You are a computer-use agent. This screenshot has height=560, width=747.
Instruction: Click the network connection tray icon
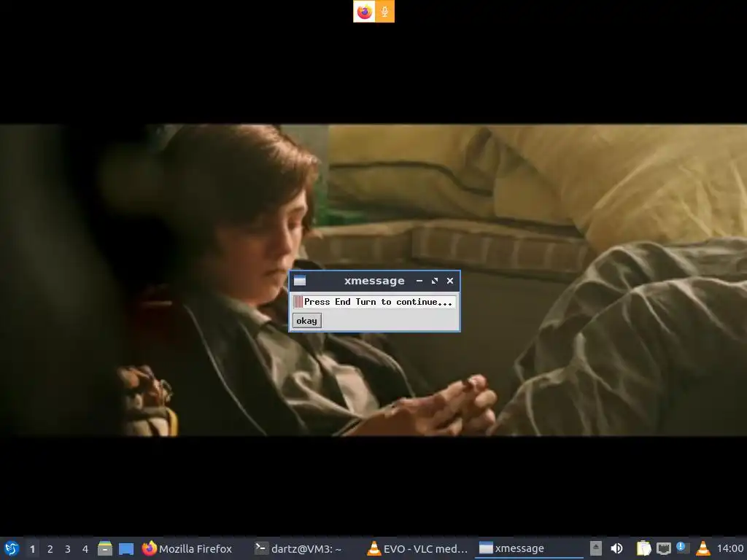tap(663, 548)
